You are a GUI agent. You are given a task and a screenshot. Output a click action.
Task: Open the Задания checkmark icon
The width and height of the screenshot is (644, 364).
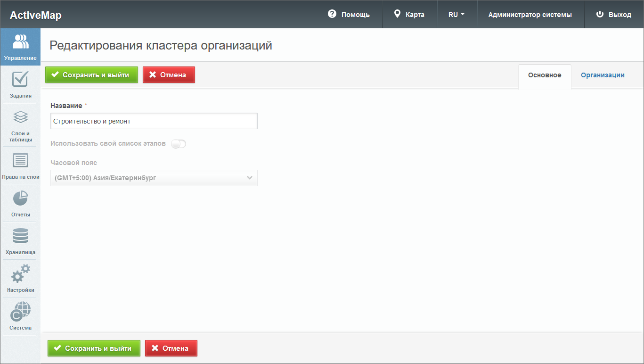[x=20, y=80]
